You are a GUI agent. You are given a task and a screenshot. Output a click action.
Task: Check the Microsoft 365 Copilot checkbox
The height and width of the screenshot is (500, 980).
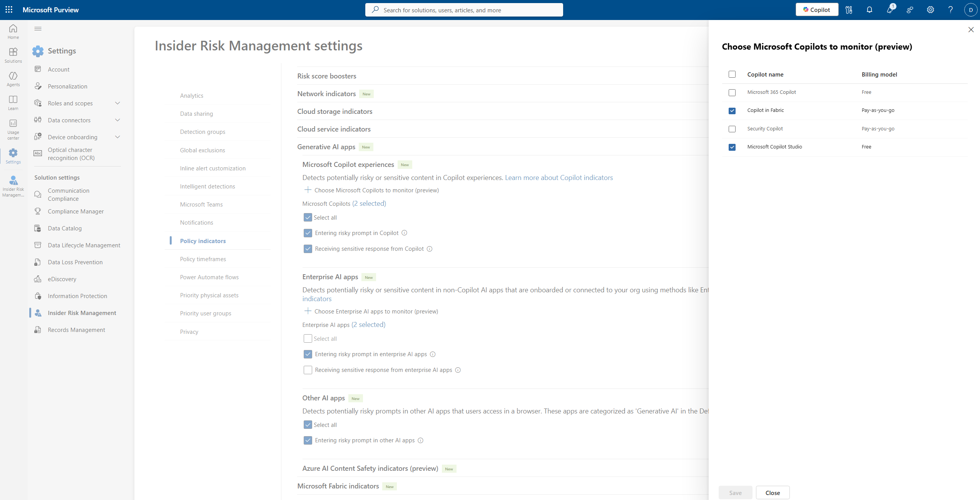click(x=732, y=92)
